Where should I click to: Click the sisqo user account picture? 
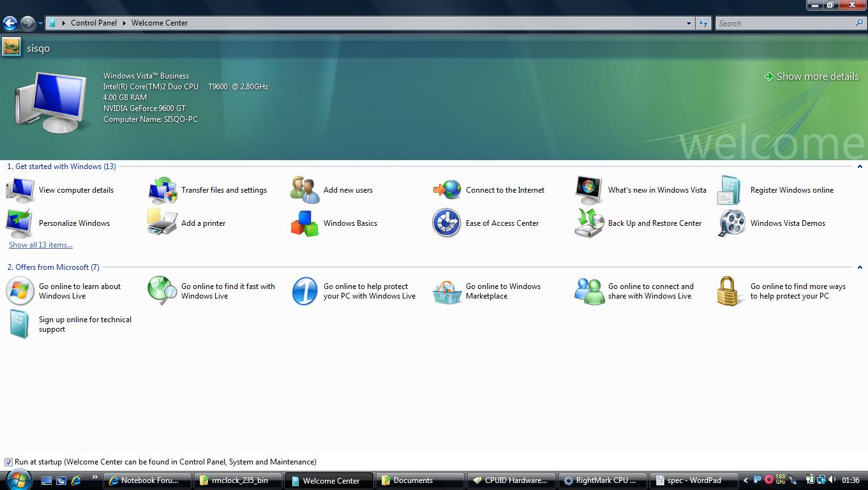tap(11, 47)
